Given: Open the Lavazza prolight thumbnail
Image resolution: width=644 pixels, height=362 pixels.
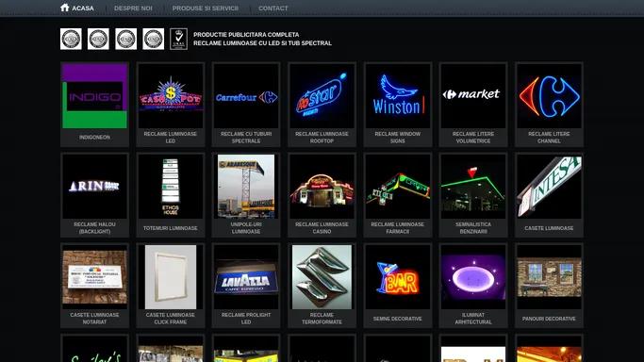Looking at the screenshot, I should pos(246,277).
